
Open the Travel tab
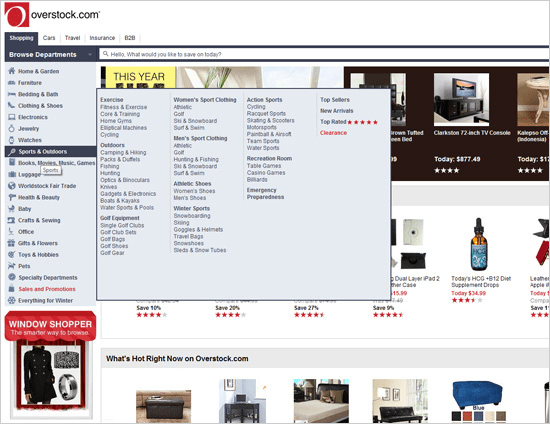click(x=72, y=38)
